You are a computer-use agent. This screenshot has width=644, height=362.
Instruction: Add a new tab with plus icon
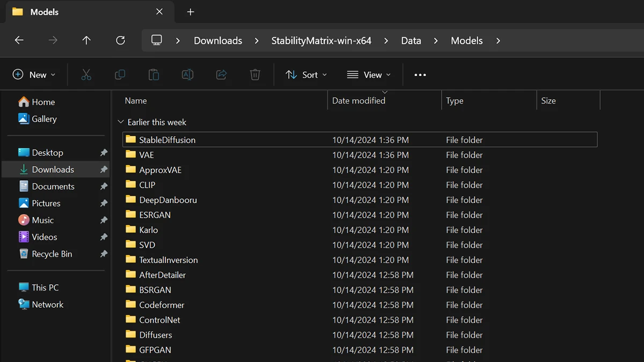[191, 12]
